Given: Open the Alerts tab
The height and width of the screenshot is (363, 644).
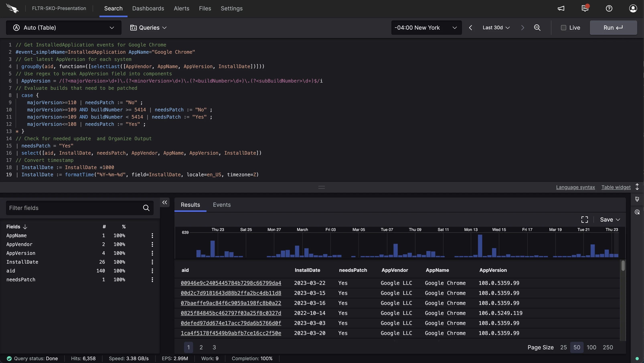Looking at the screenshot, I should pyautogui.click(x=181, y=8).
